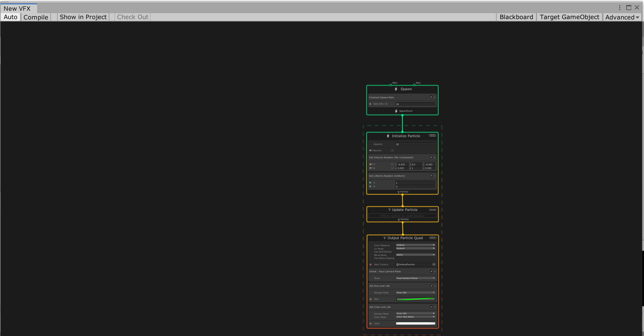Click the Stop input port on Spawn
The image size is (644, 336).
pyautogui.click(x=414, y=85)
